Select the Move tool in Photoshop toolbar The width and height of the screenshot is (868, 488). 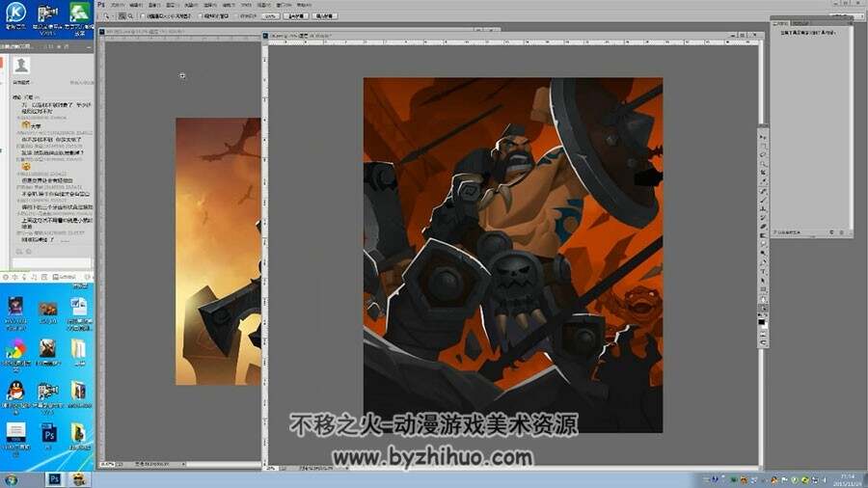[764, 137]
